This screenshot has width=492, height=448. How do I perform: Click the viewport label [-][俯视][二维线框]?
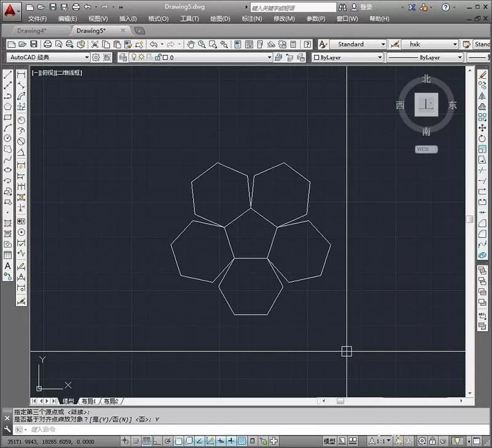57,73
